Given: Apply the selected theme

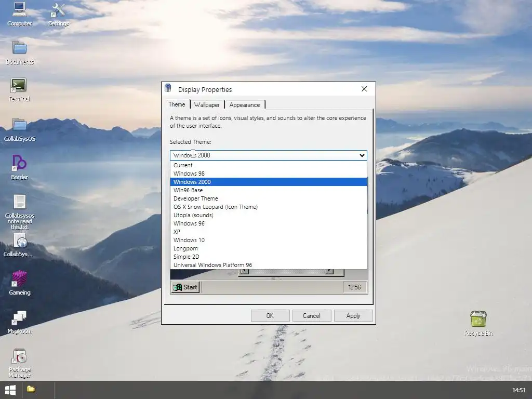Looking at the screenshot, I should coord(353,315).
